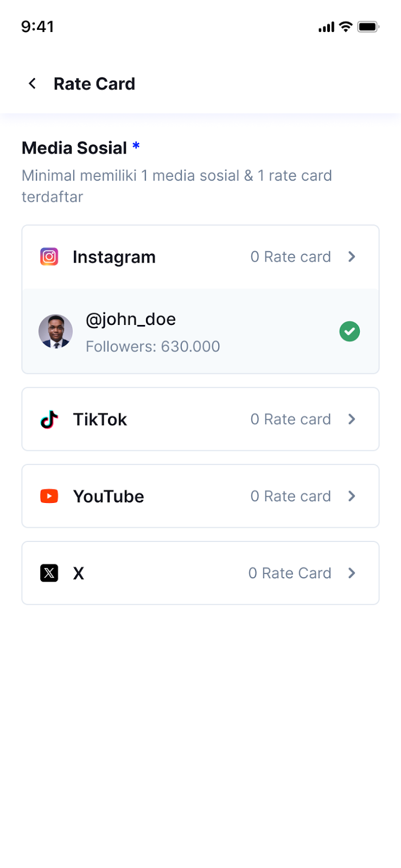The width and height of the screenshot is (401, 868).
Task: Select the @john_doe account name
Action: [x=131, y=319]
